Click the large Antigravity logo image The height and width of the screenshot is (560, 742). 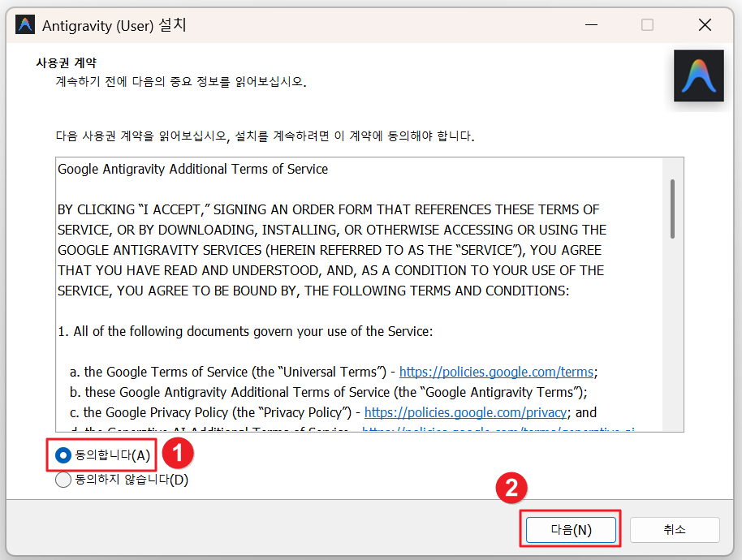click(x=698, y=75)
